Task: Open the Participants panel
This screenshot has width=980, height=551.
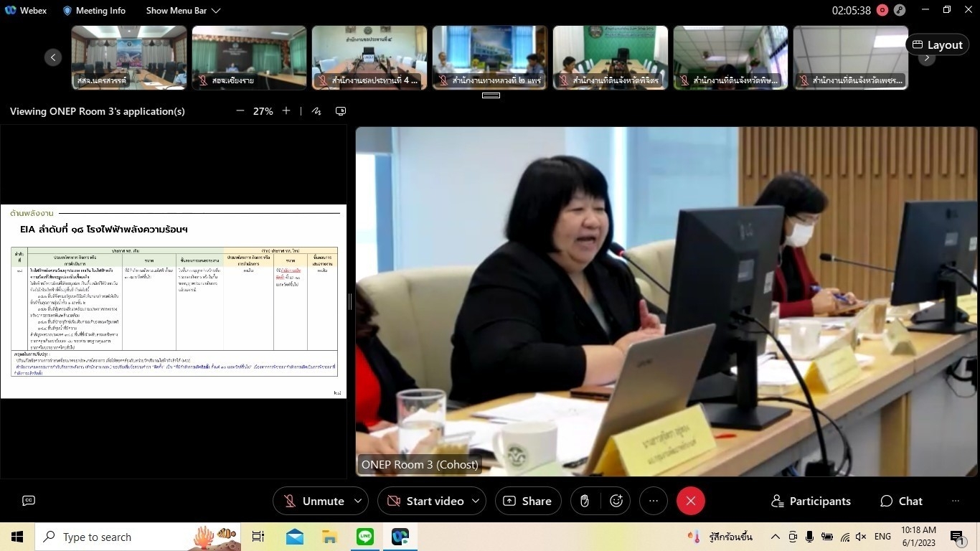Action: (811, 501)
